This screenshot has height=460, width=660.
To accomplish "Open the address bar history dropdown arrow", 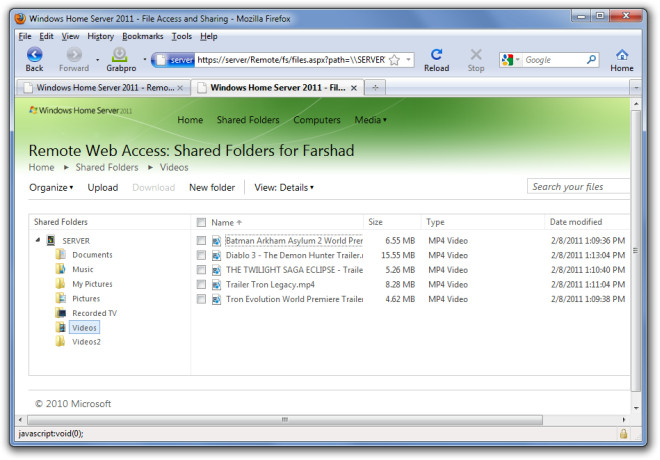I will pyautogui.click(x=408, y=60).
